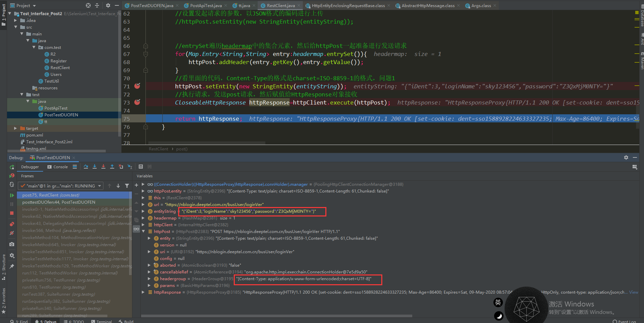Click the View link on httpResponse value

pos(634,292)
